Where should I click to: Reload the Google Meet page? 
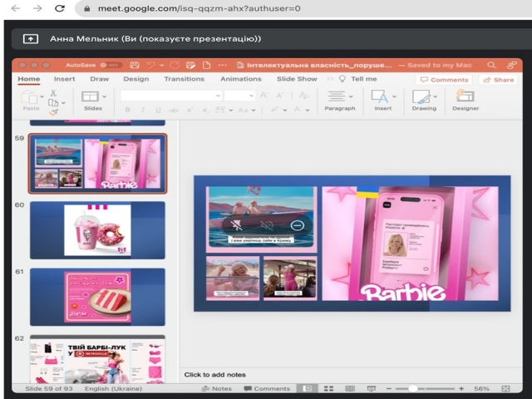(60, 8)
